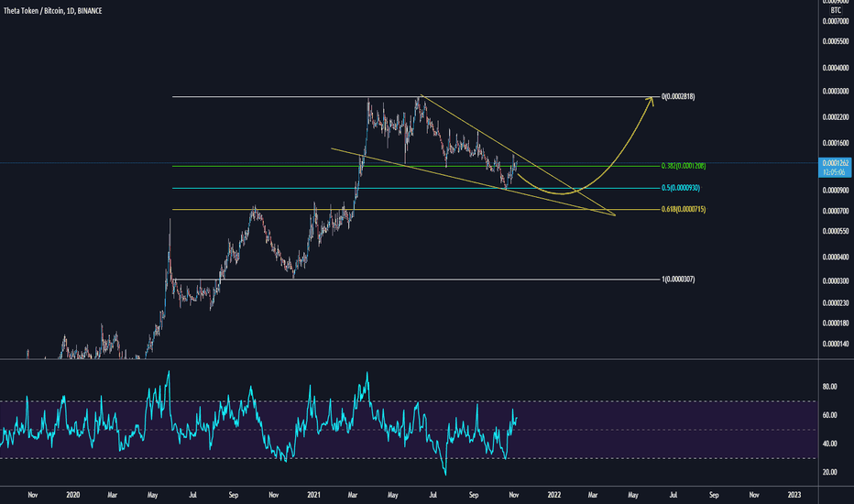Image resolution: width=854 pixels, height=504 pixels.
Task: Click the 0.0003000 price axis label
Action: click(x=836, y=92)
